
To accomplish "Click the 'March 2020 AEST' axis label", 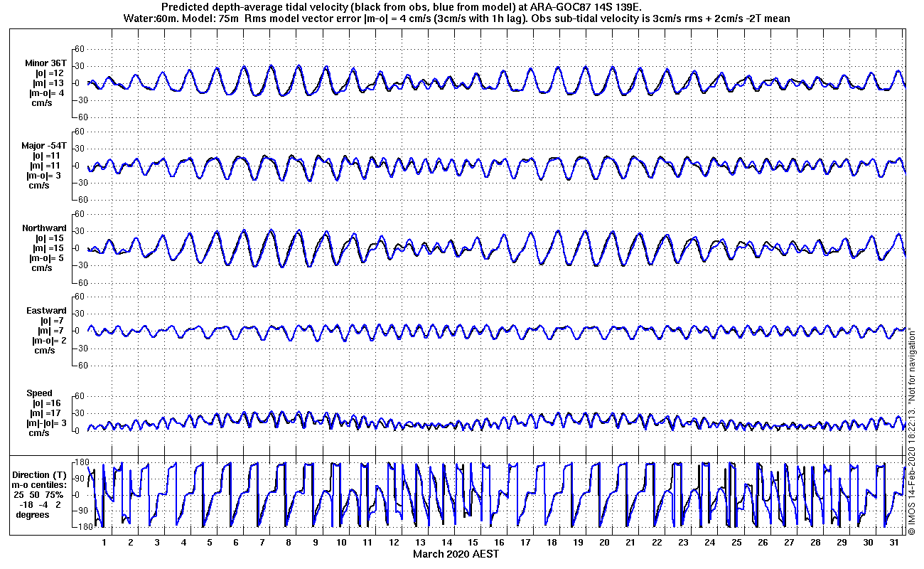I will click(456, 554).
